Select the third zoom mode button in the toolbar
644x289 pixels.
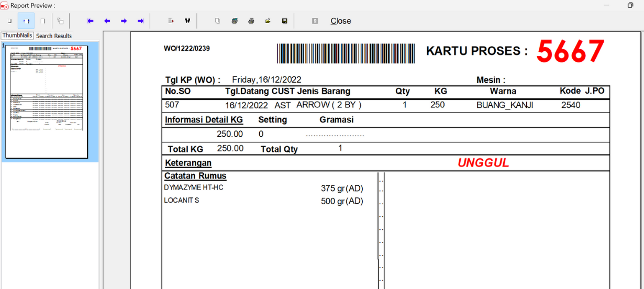click(x=43, y=21)
